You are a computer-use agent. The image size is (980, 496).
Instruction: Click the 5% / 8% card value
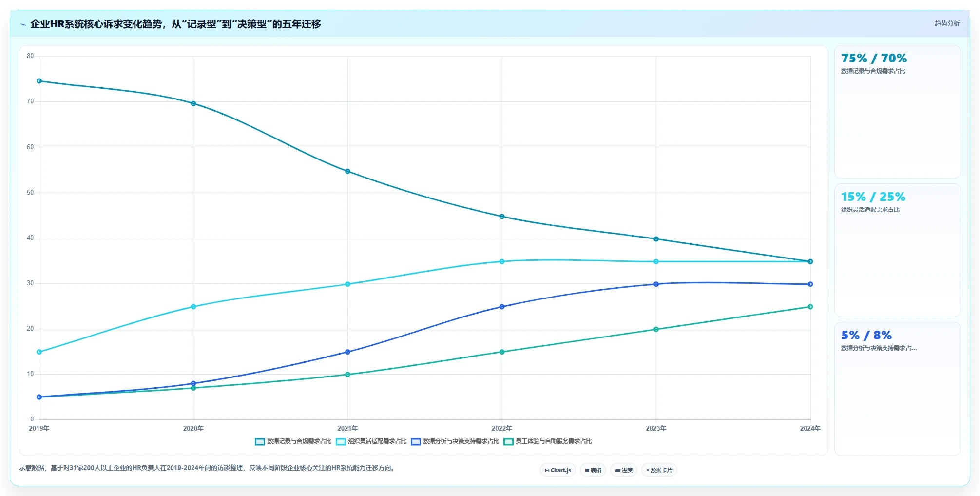point(866,336)
